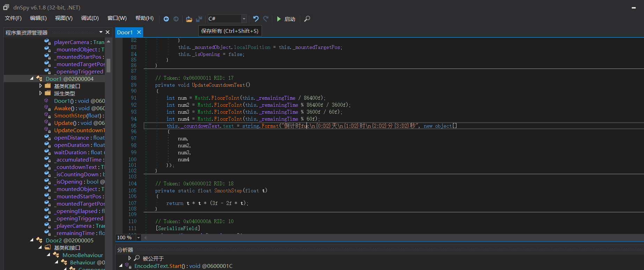Select EncodedText.Start() in the analyzer

coord(183,266)
